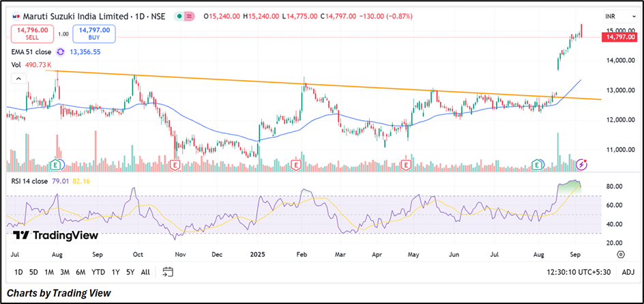Click the Apr label on time axis
The height and width of the screenshot is (304, 644).
point(377,255)
